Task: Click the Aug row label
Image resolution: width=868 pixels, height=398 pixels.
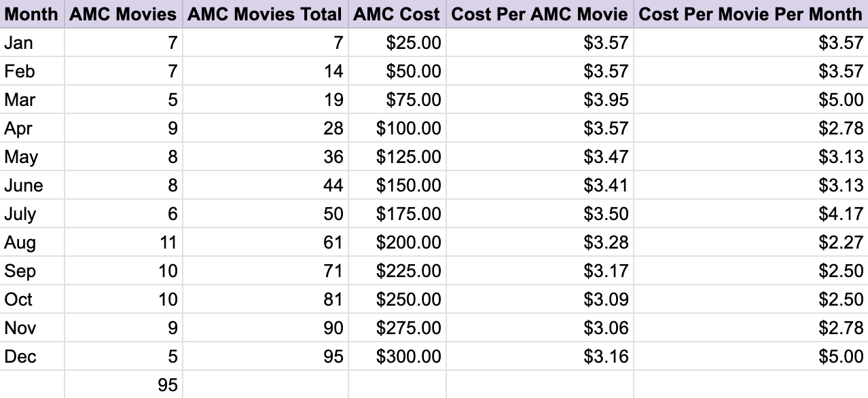Action: [x=32, y=242]
